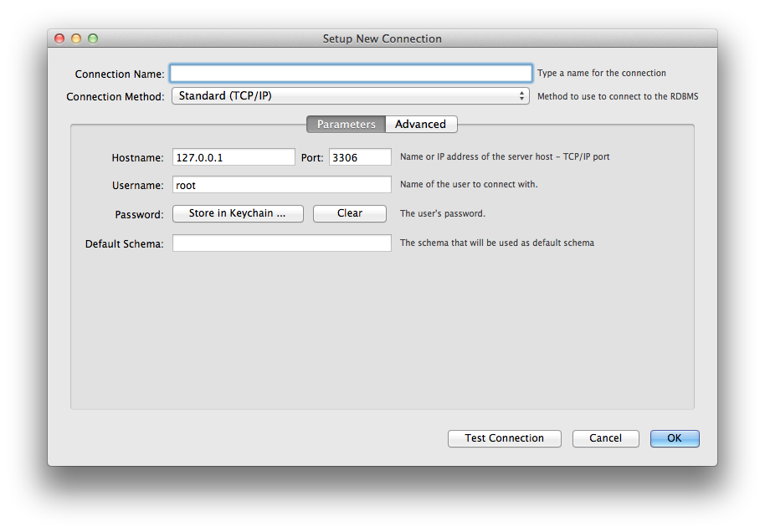This screenshot has height=532, width=765.
Task: Click the Connection Name input field
Action: [351, 74]
